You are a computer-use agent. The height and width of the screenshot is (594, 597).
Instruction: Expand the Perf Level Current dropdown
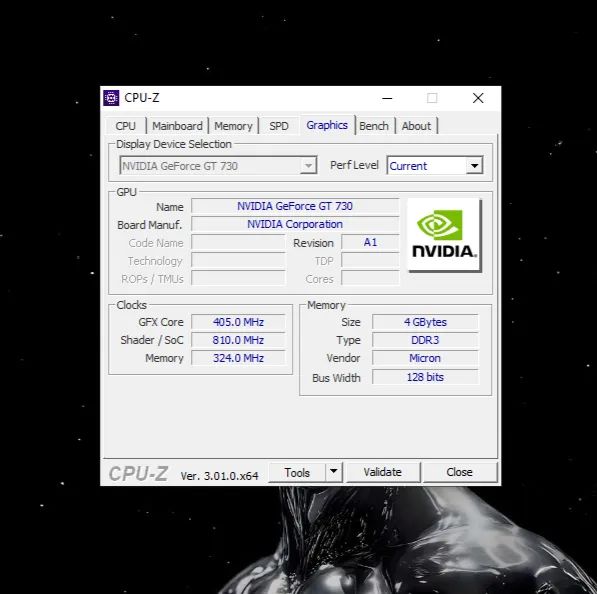click(435, 166)
